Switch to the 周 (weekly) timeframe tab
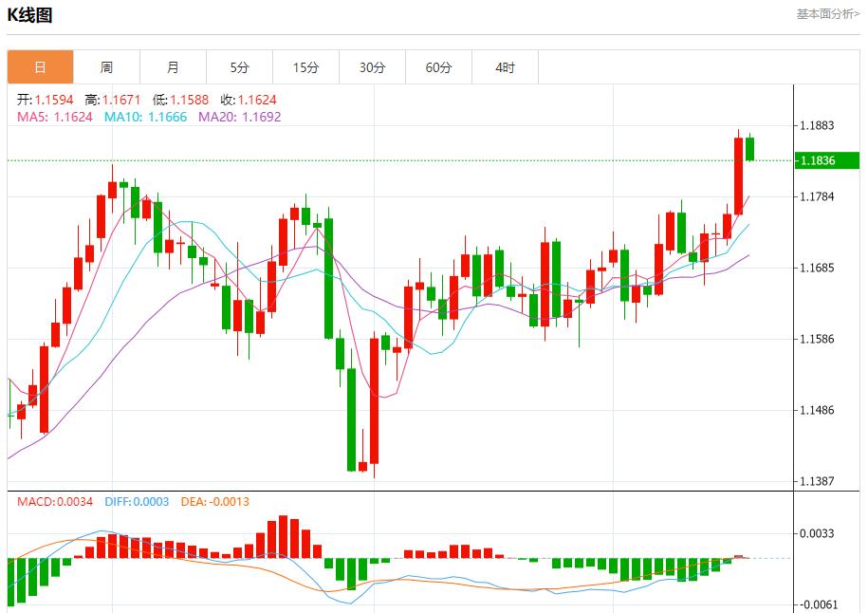The height and width of the screenshot is (613, 868). tap(107, 66)
